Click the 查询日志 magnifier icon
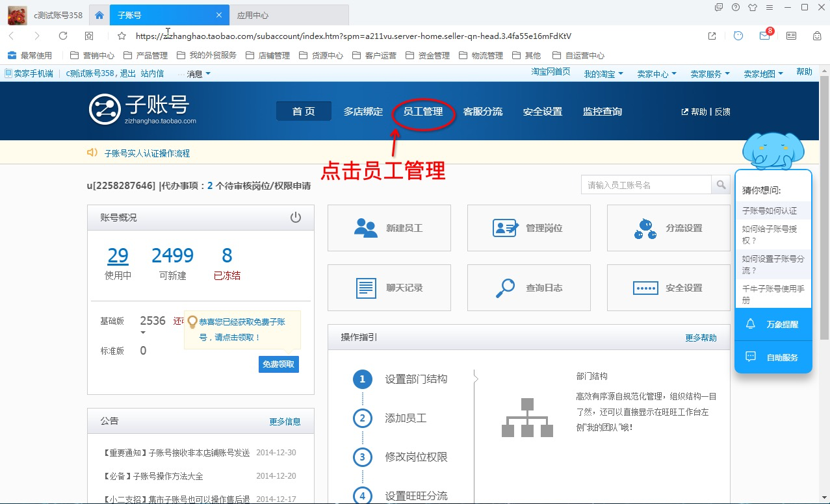 click(506, 288)
